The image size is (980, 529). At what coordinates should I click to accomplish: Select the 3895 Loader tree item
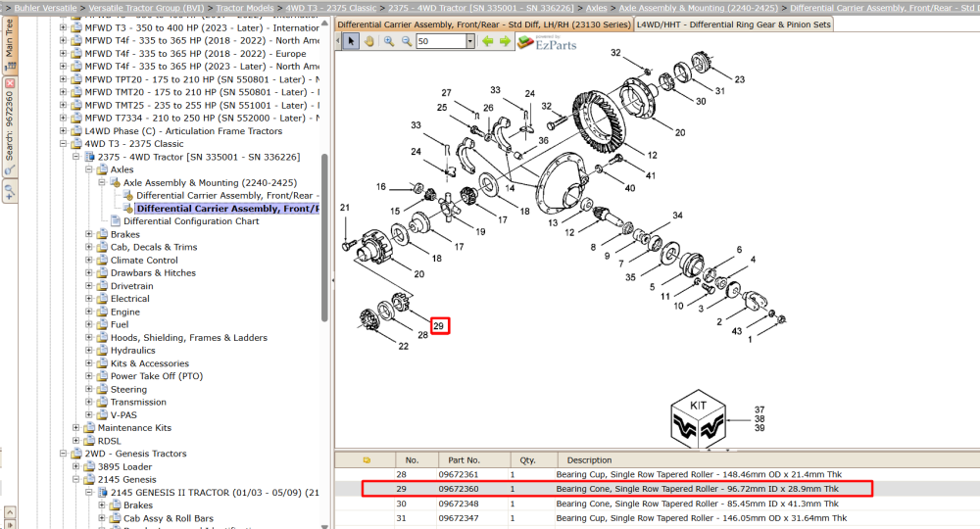pyautogui.click(x=124, y=466)
